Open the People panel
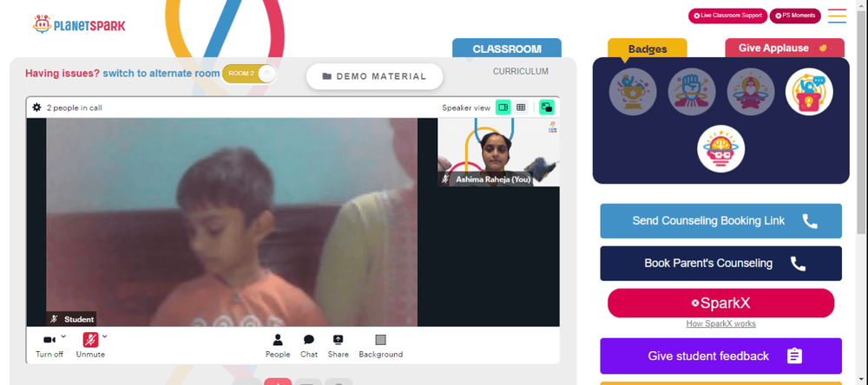868x385 pixels. (x=278, y=346)
